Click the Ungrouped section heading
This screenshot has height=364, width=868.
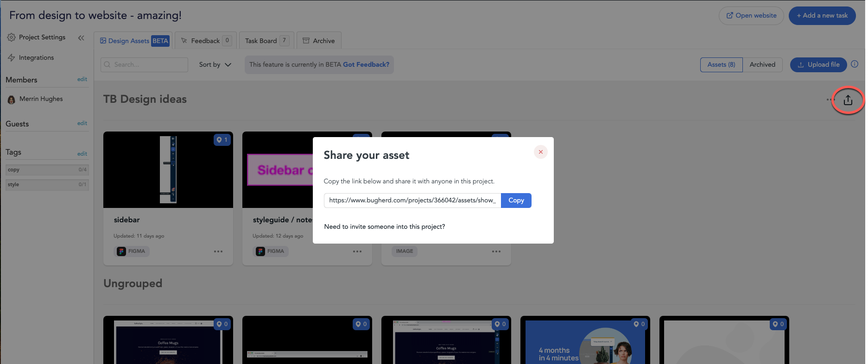click(x=133, y=283)
